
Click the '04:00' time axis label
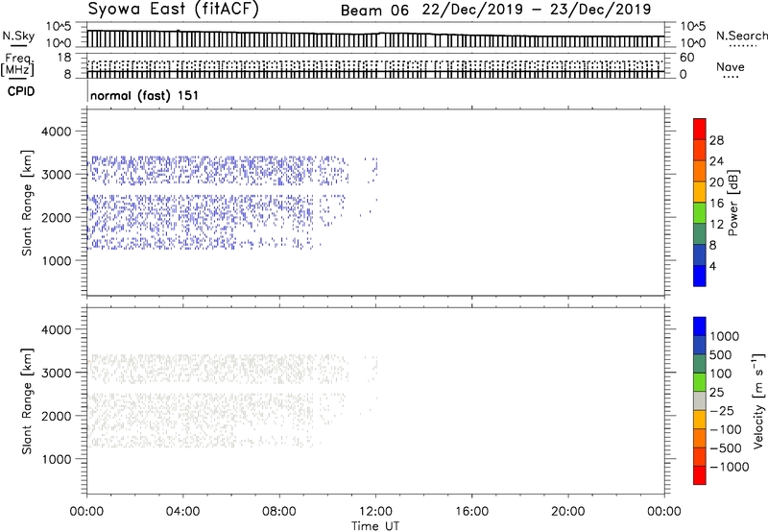[182, 512]
